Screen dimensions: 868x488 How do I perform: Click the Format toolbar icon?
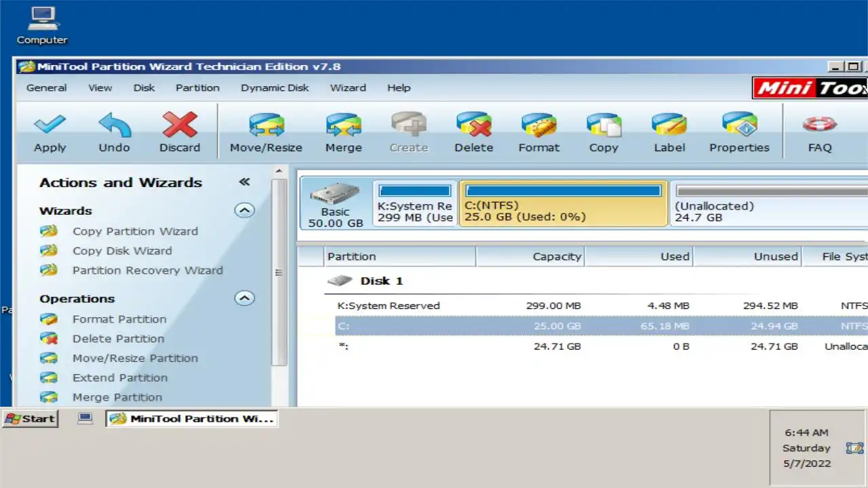[538, 125]
